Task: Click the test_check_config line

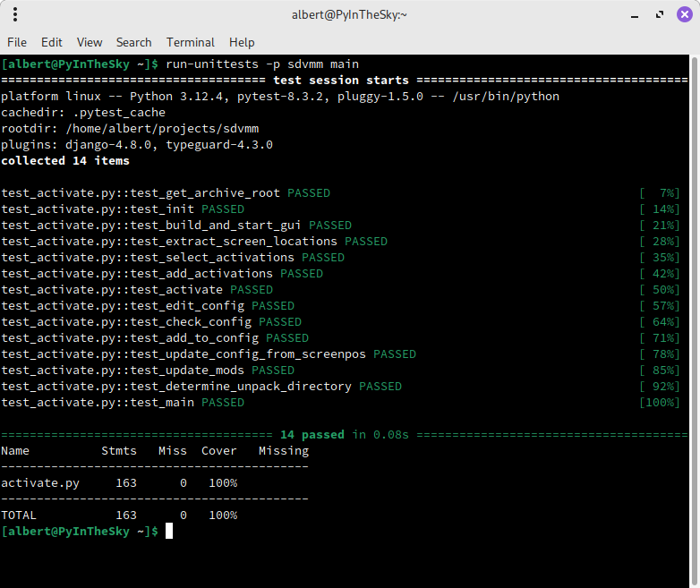Action: pyautogui.click(x=151, y=322)
